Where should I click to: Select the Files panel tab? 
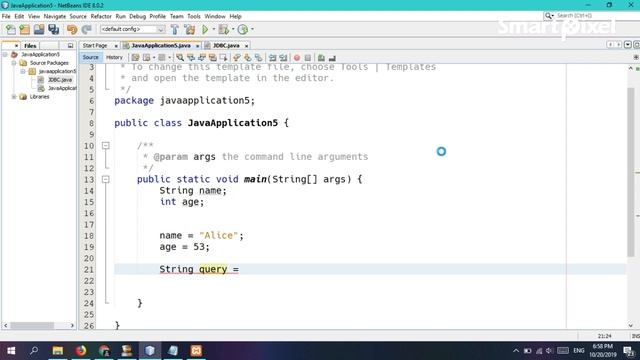(30, 46)
